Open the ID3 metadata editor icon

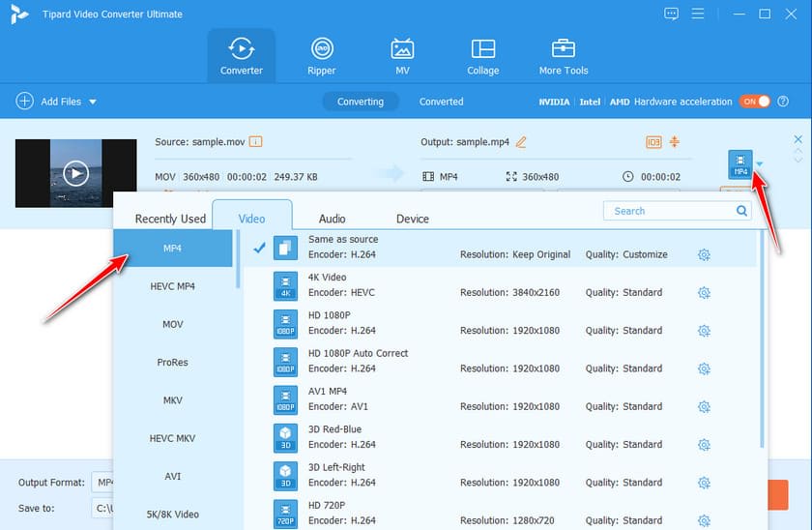(653, 141)
